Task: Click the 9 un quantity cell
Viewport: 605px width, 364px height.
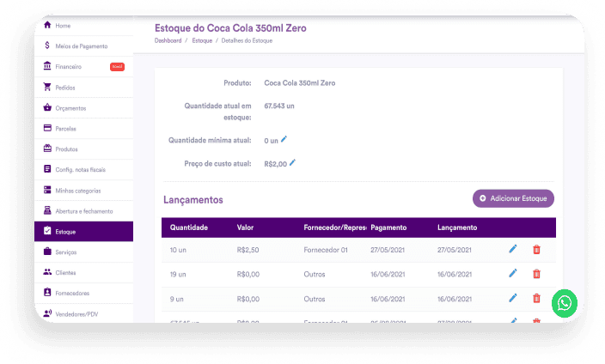Action: point(177,299)
